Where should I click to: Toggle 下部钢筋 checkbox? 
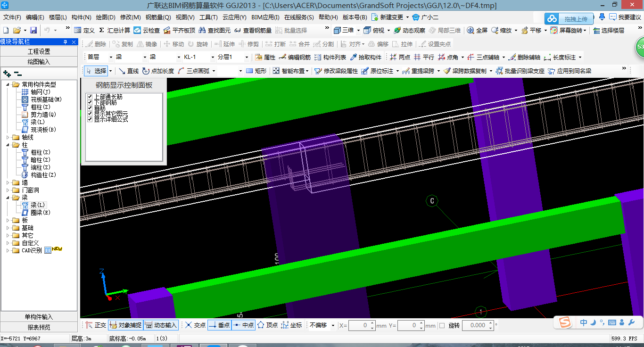[90, 102]
